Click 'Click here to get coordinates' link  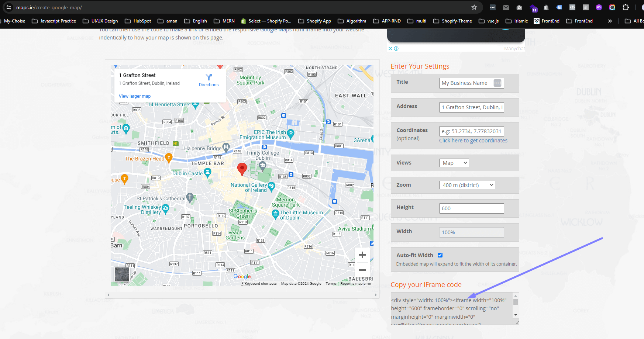(473, 141)
